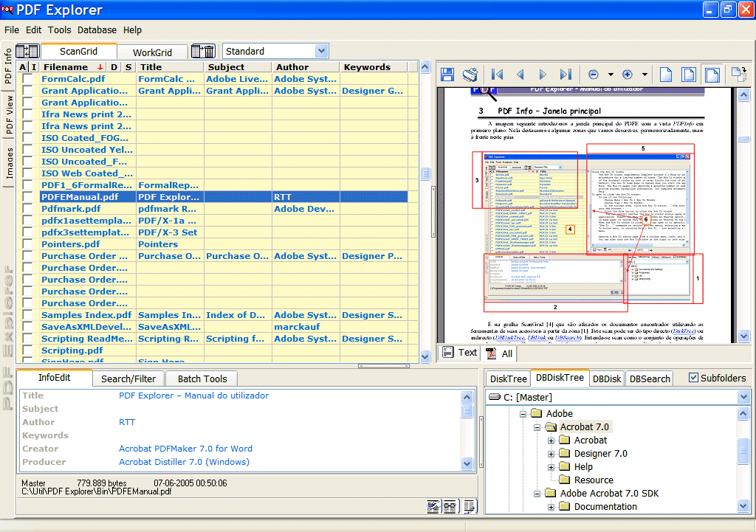
Task: Click the trash icon beside WorkGrid tab
Action: [203, 50]
